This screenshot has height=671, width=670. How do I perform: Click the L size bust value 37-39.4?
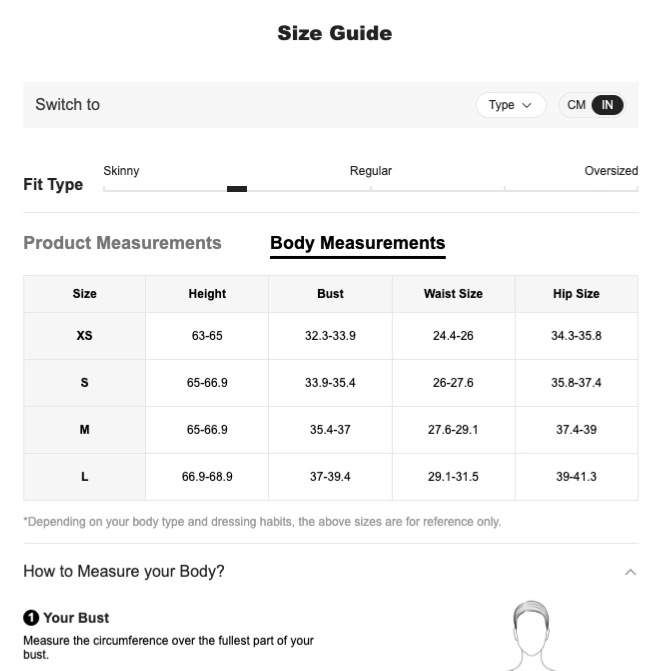330,477
